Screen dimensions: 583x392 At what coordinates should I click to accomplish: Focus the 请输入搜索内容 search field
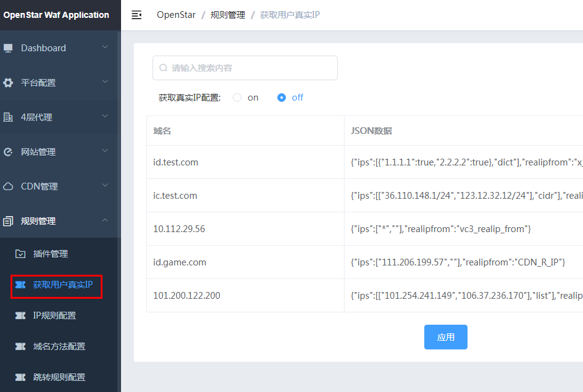[245, 68]
